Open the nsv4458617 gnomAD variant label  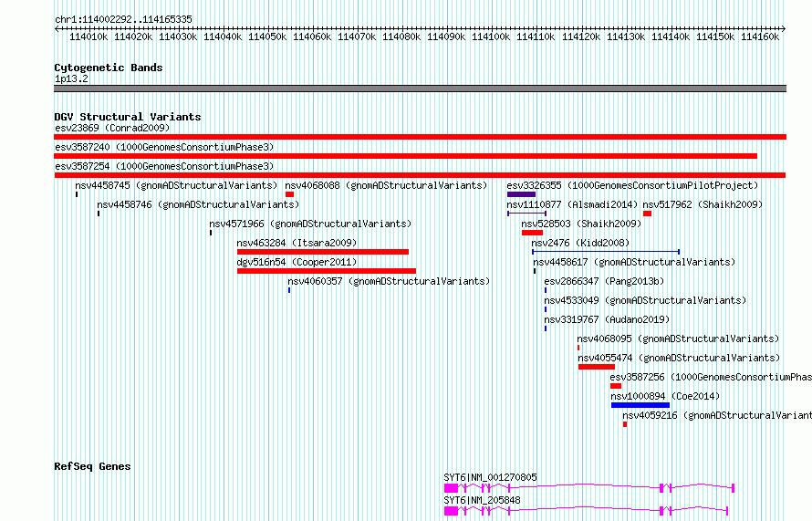[634, 262]
